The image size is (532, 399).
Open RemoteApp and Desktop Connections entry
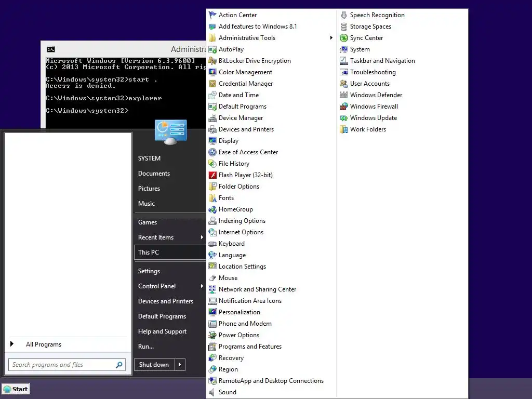click(x=271, y=381)
